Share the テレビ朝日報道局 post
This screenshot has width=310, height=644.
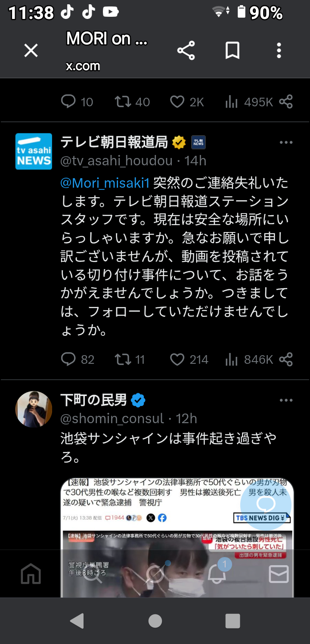286,359
